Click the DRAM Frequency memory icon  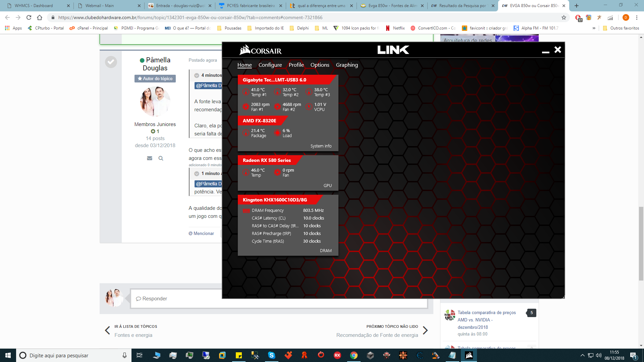point(246,210)
